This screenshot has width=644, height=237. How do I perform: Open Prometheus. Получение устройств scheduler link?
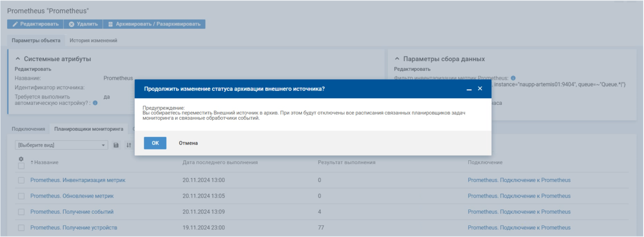[74, 228]
